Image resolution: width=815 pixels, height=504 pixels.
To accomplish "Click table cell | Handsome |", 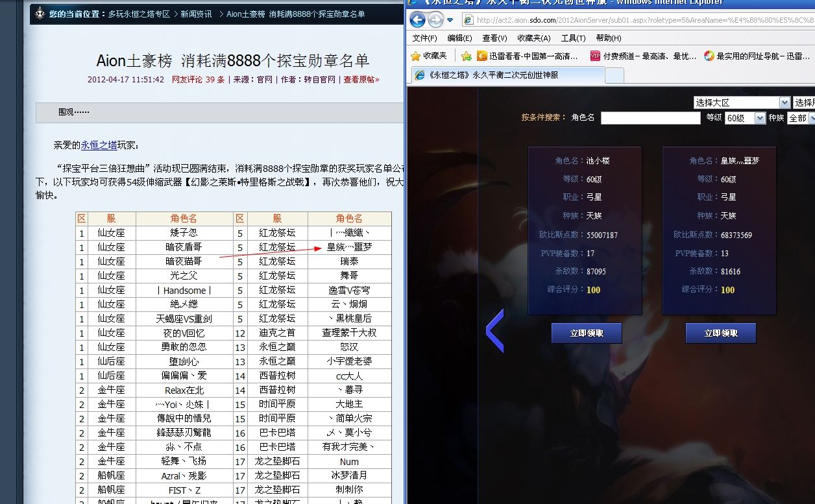I will click(x=184, y=290).
